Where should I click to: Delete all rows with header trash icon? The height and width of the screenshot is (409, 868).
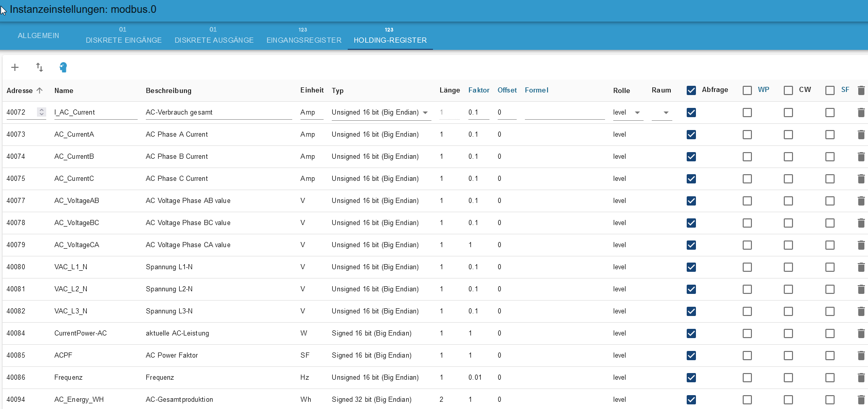861,90
